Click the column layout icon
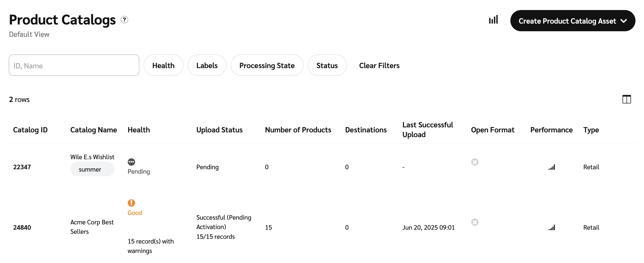This screenshot has width=644, height=263. 627,99
